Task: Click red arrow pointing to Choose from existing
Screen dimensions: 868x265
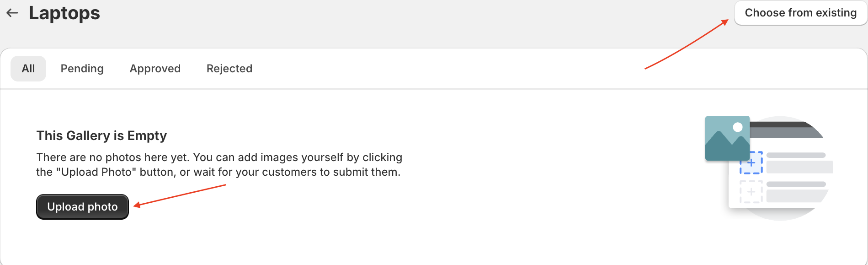Action: [686, 45]
